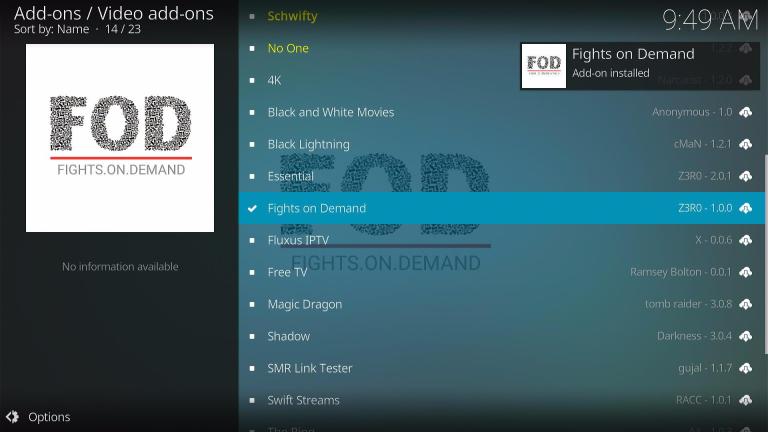Open the Free TV add-on
This screenshot has width=768, height=432.
point(502,272)
